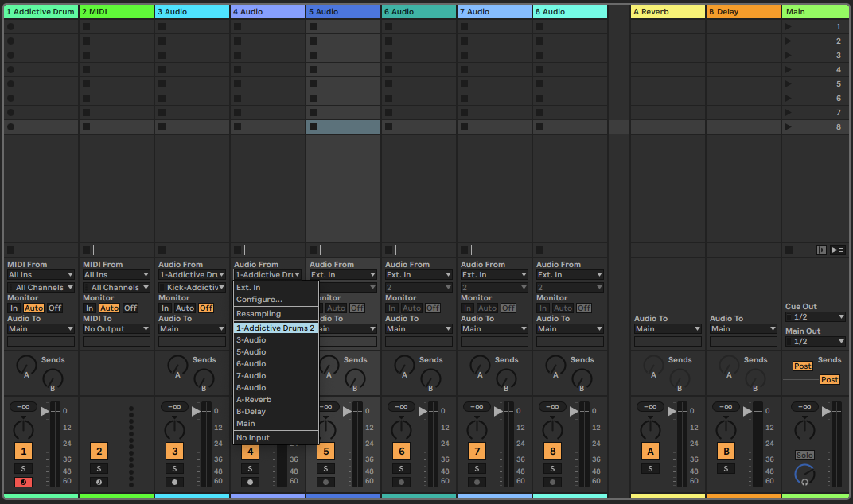This screenshot has width=853, height=504.
Task: Click stop square in 6 Audio scene 2 slot
Action: (x=388, y=41)
